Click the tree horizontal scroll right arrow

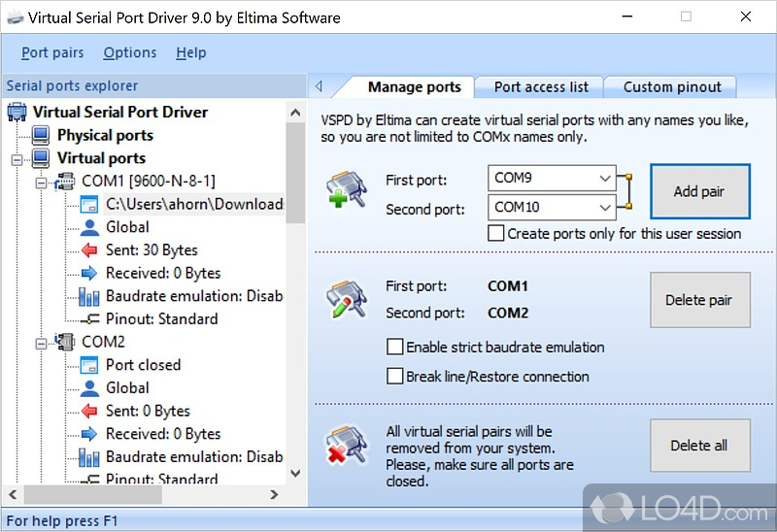click(275, 494)
